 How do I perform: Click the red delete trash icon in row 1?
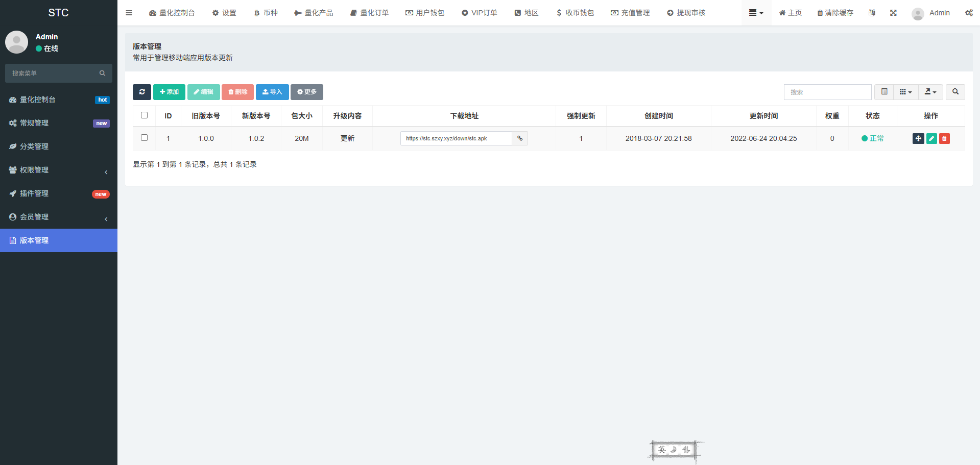click(944, 138)
